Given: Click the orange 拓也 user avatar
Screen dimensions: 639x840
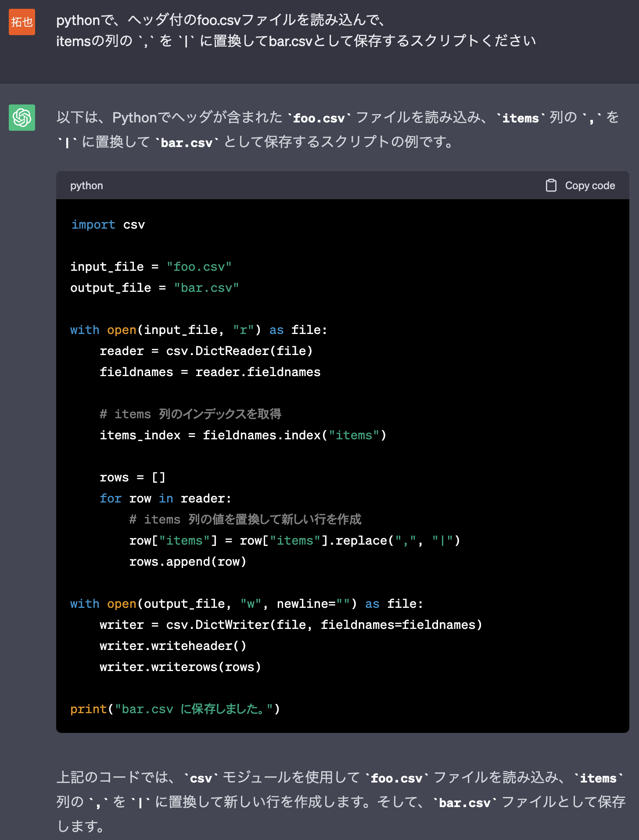Looking at the screenshot, I should coord(22,22).
